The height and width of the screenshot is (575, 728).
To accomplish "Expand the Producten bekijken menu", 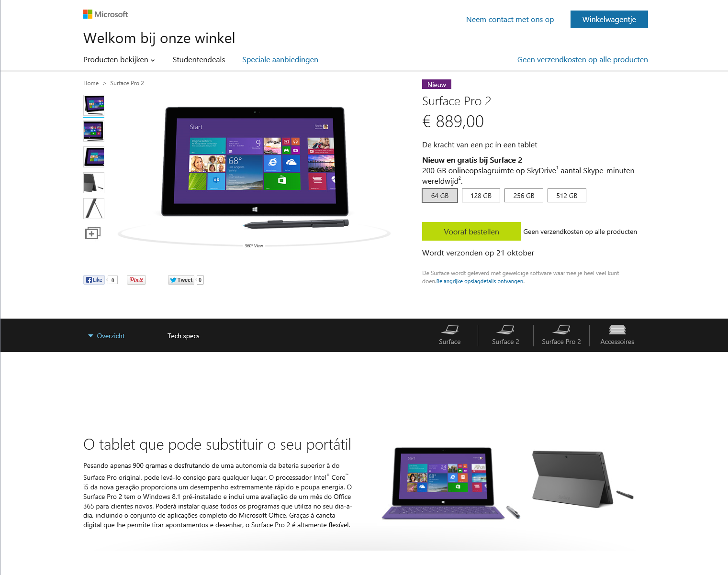I will coord(119,60).
